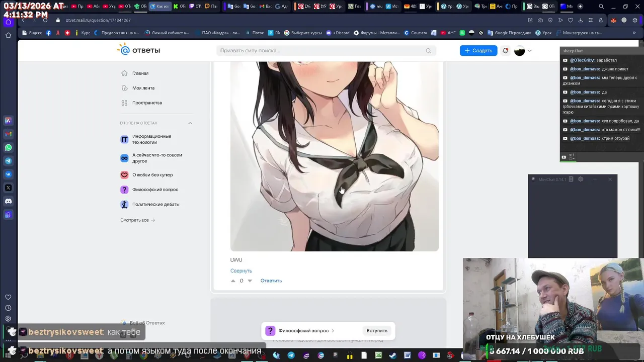Click the downloads icon in browser toolbar
644x362 pixels.
tap(581, 20)
